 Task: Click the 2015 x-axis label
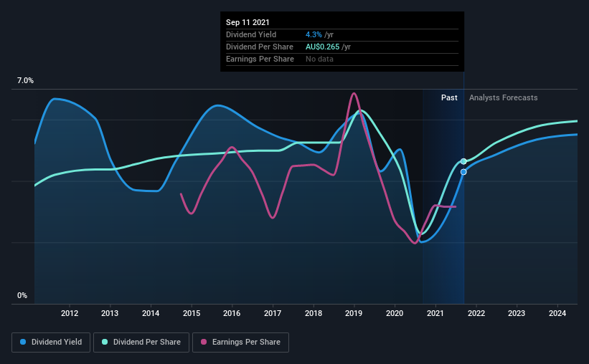point(192,313)
